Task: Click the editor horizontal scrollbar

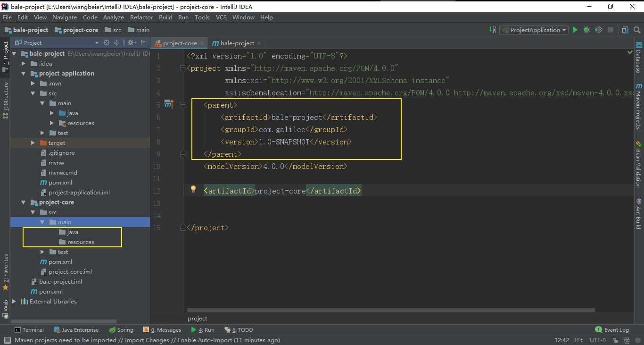Action: (391, 310)
